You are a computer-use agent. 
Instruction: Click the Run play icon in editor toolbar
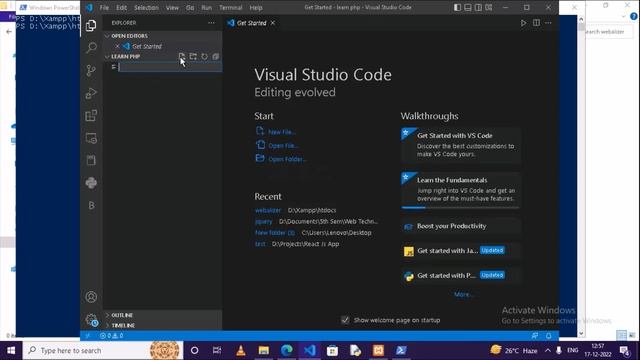click(523, 23)
